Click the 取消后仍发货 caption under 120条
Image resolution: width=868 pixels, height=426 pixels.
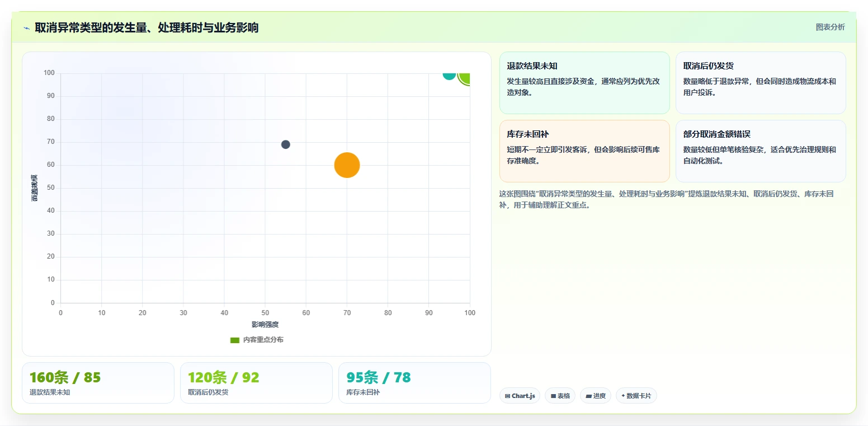click(x=208, y=392)
